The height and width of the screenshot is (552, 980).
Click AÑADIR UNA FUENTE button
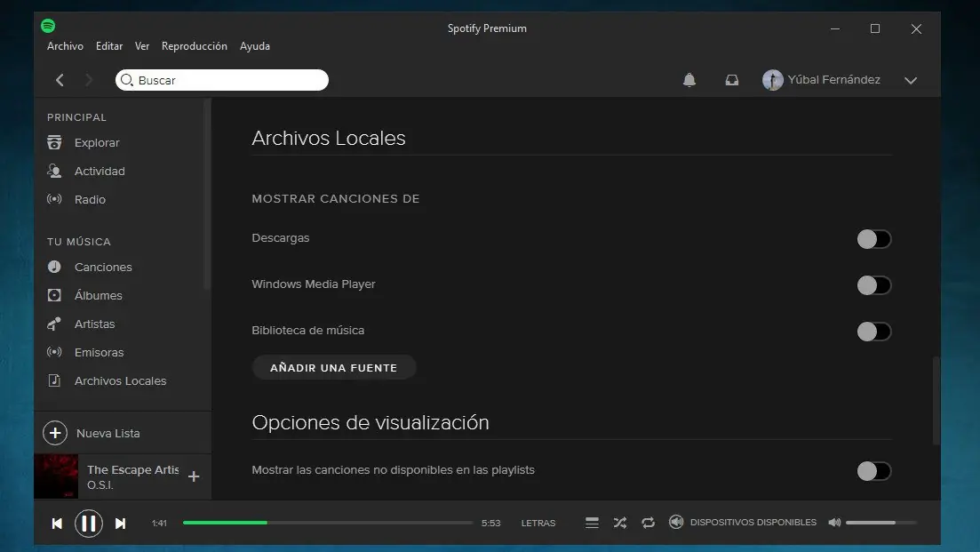click(334, 366)
